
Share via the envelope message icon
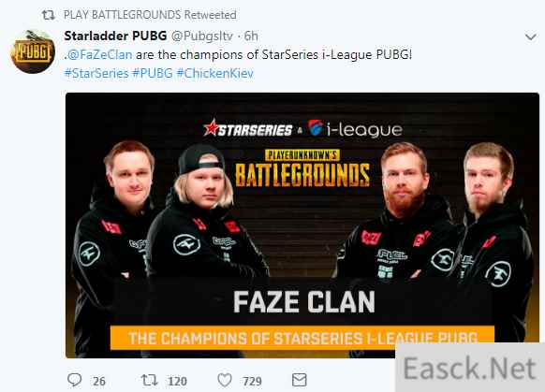300,380
